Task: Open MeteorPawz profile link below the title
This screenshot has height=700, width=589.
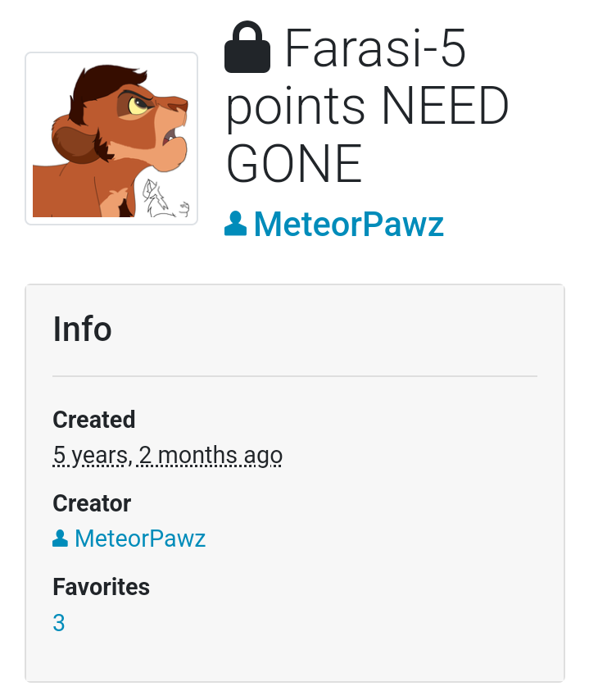Action: point(348,224)
